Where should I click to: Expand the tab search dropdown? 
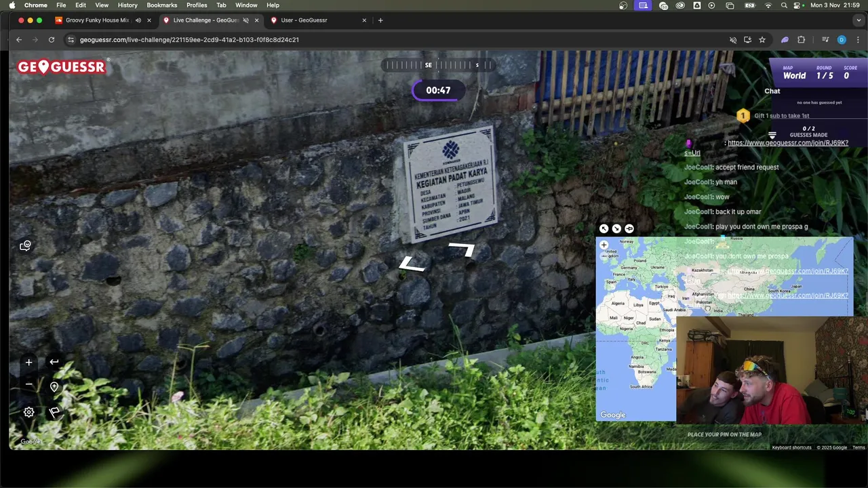pyautogui.click(x=857, y=20)
